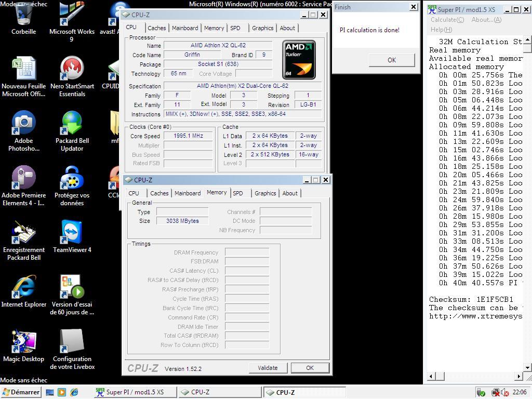
Task: Open media player quick launch icon
Action: 62,392
